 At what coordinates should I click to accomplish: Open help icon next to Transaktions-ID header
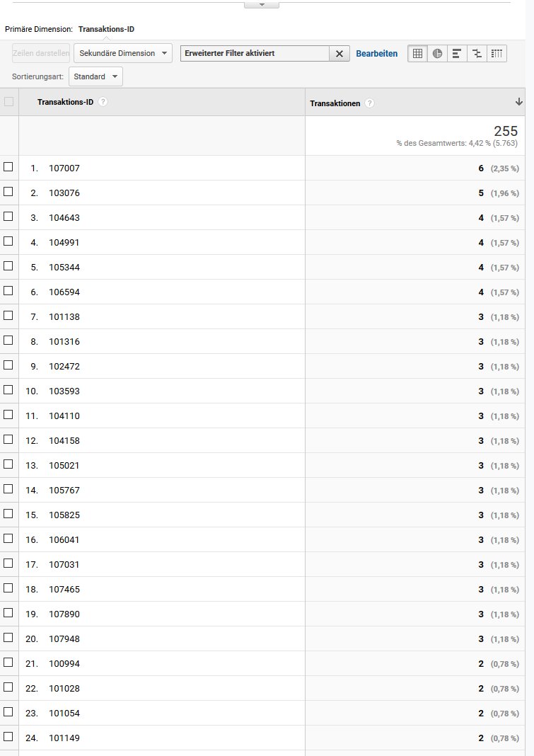pos(103,102)
